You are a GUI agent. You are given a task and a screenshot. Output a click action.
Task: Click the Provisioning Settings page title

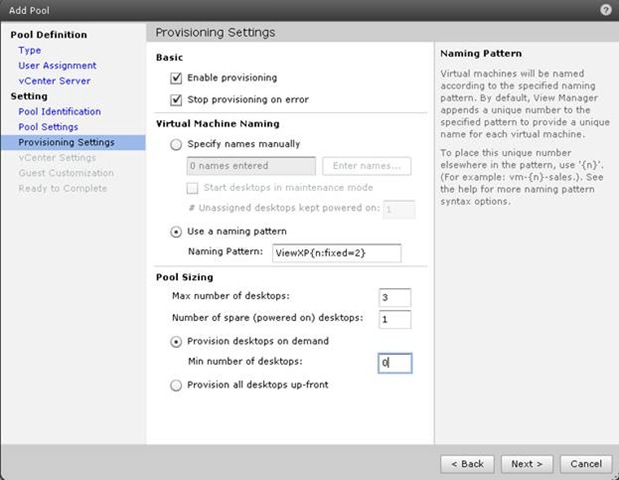[216, 32]
